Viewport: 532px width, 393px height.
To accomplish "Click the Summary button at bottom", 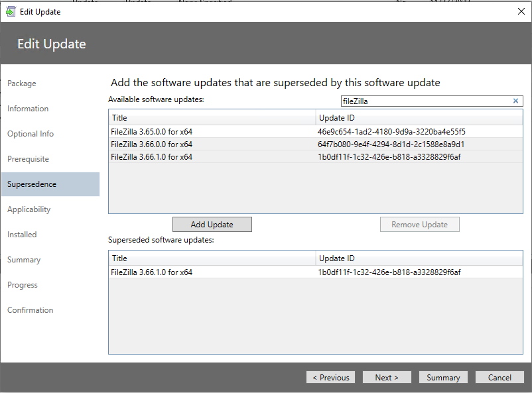I will pyautogui.click(x=443, y=377).
